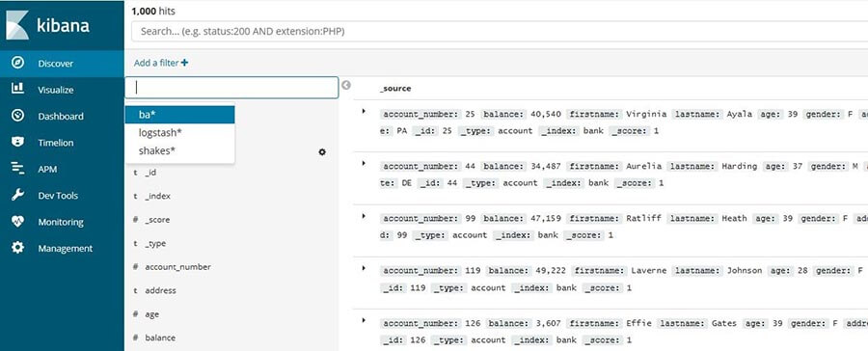Collapse the fields sidebar arrow

pos(346,85)
